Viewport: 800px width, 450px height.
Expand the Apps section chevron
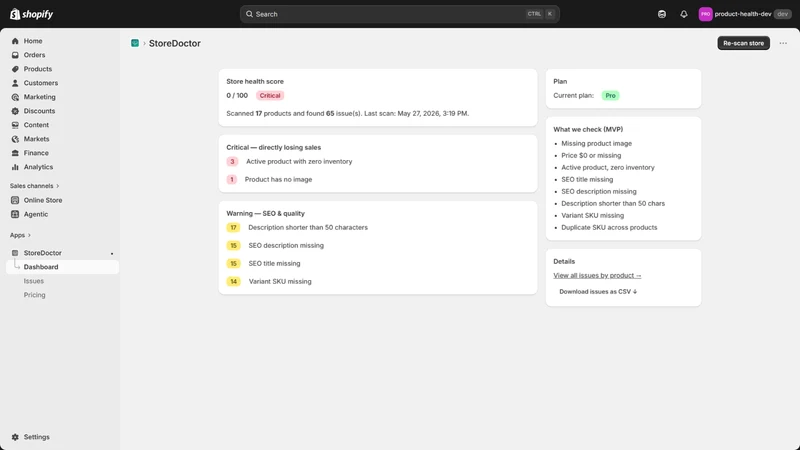tap(29, 235)
